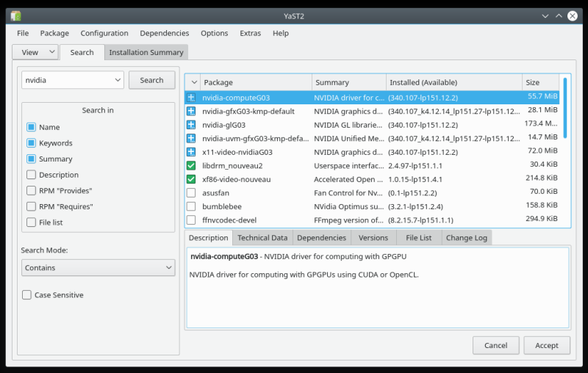
Task: Sort the list by the Size column header
Action: pyautogui.click(x=540, y=82)
